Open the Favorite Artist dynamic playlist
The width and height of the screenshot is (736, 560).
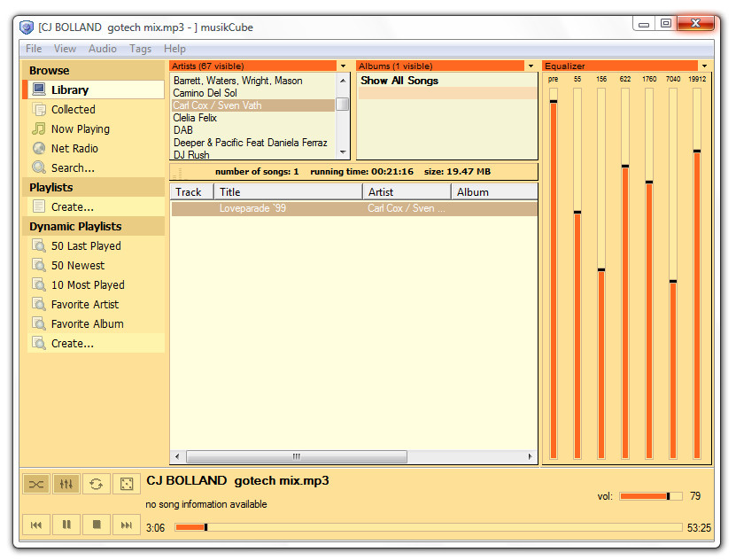pos(97,304)
